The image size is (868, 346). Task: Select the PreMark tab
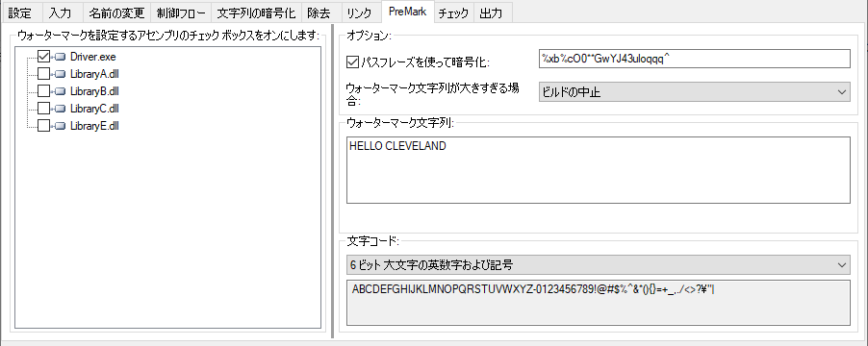click(407, 12)
